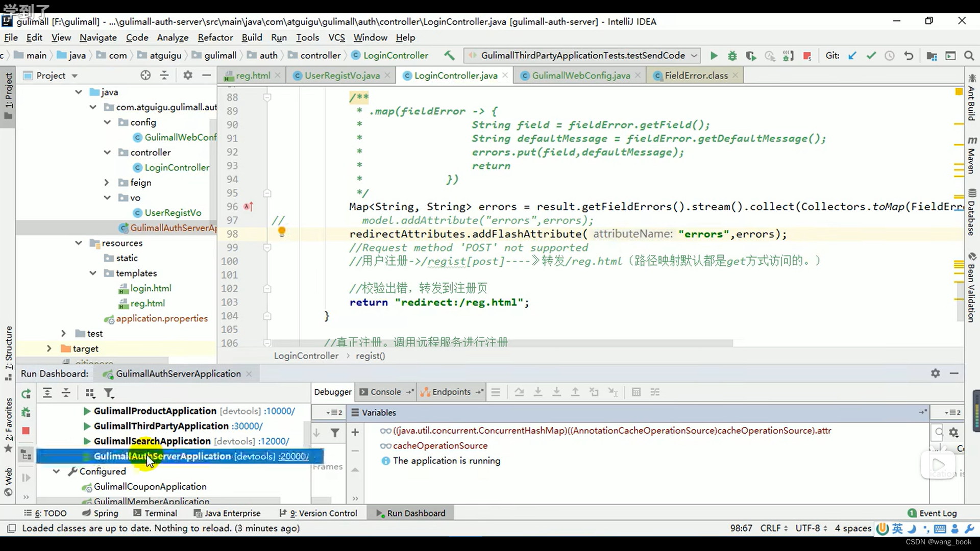Screen dimensions: 980x551
Task: Select GulimallProductApplication in Run Dashboard
Action: [x=155, y=411]
